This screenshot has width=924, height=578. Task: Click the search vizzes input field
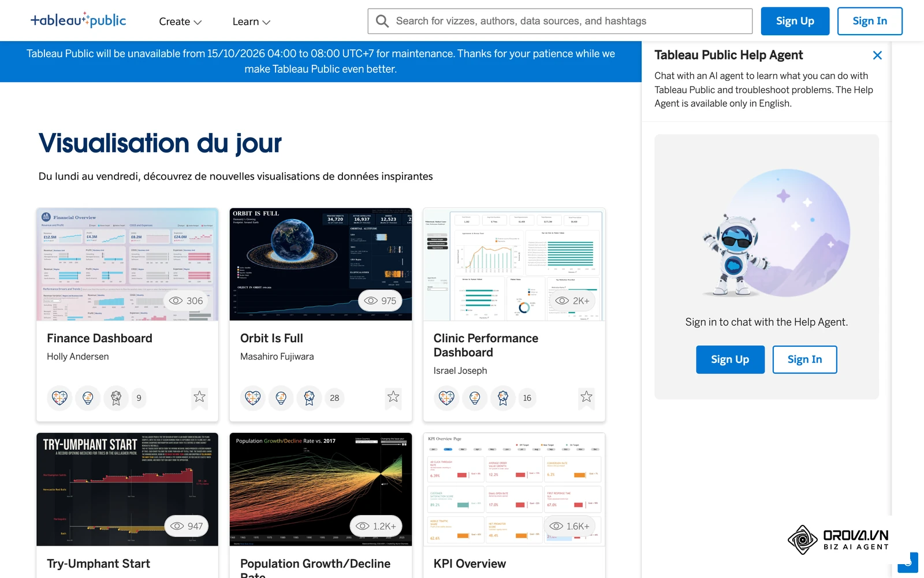(x=560, y=21)
